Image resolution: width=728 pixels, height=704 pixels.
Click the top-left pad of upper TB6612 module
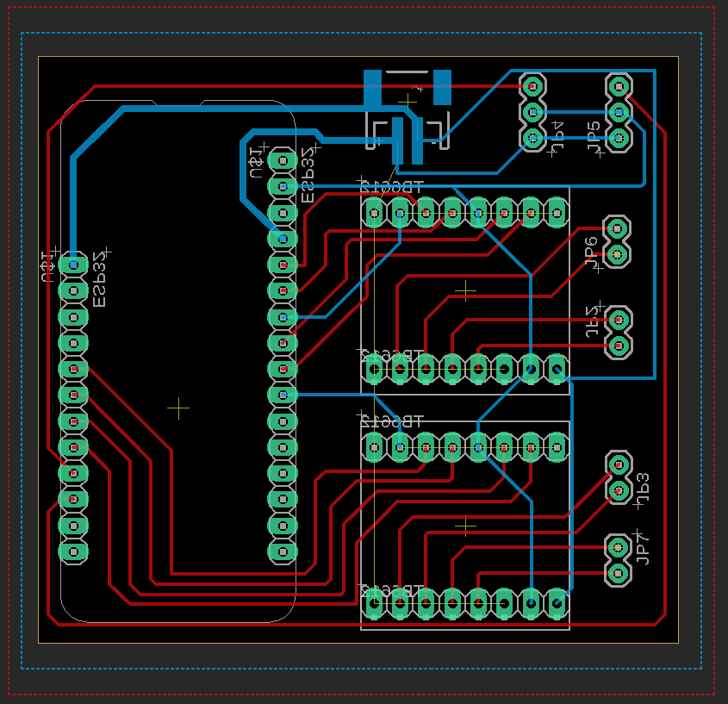(x=374, y=212)
